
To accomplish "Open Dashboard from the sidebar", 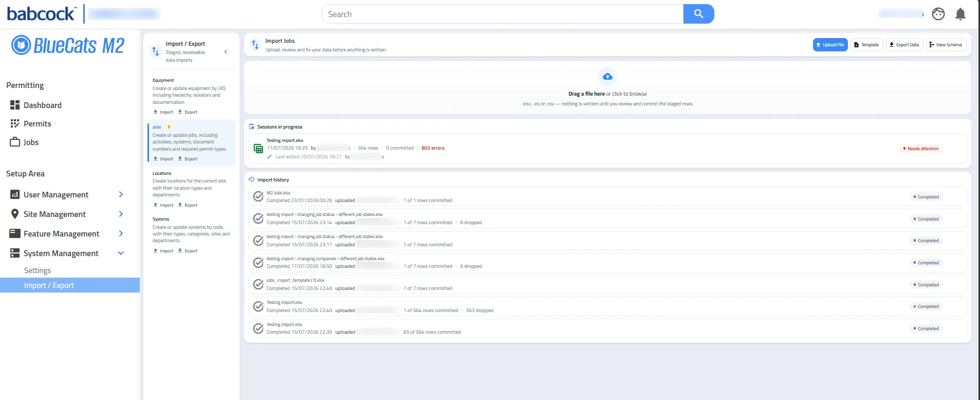I will pos(43,105).
